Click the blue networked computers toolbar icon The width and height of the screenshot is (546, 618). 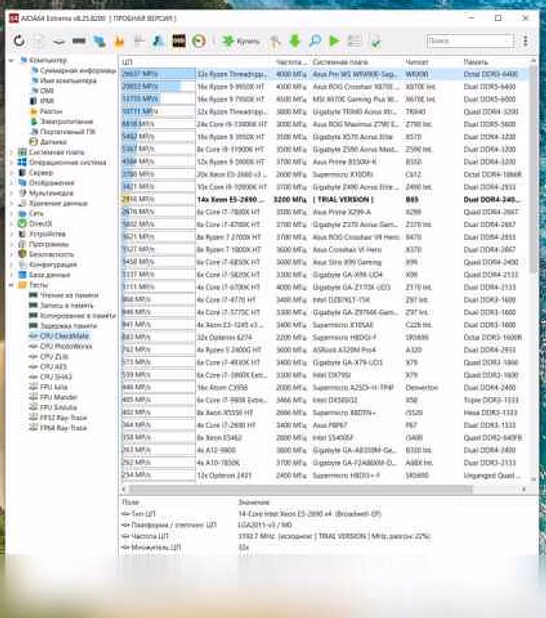[99, 41]
